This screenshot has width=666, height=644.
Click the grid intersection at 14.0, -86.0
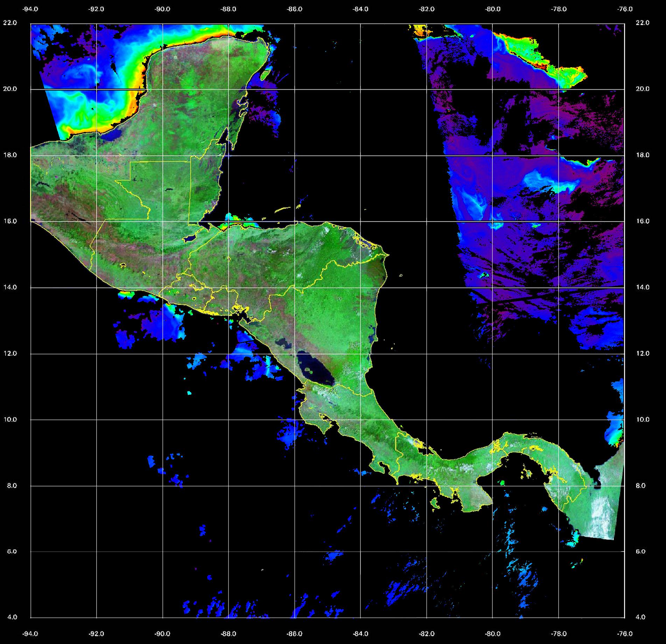[x=294, y=288]
